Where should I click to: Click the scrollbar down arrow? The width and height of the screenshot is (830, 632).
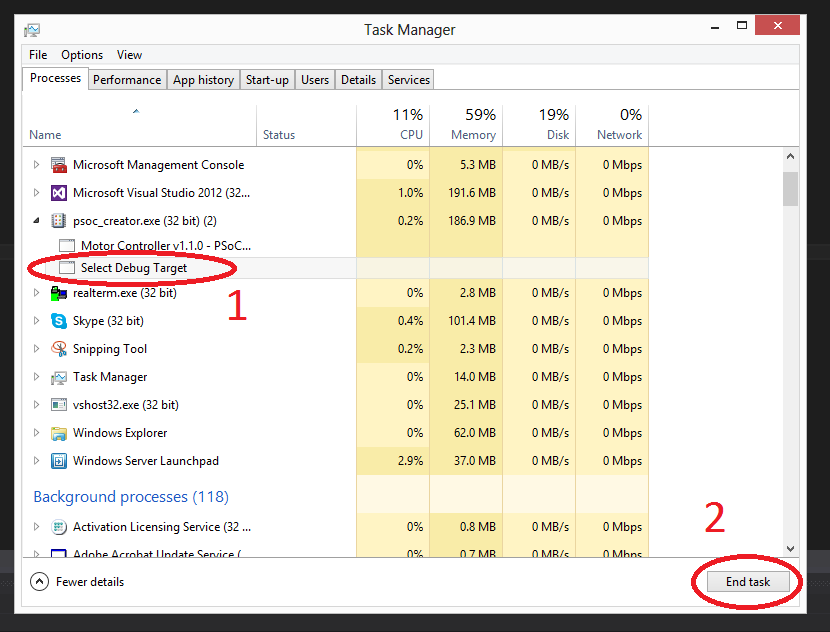point(790,548)
